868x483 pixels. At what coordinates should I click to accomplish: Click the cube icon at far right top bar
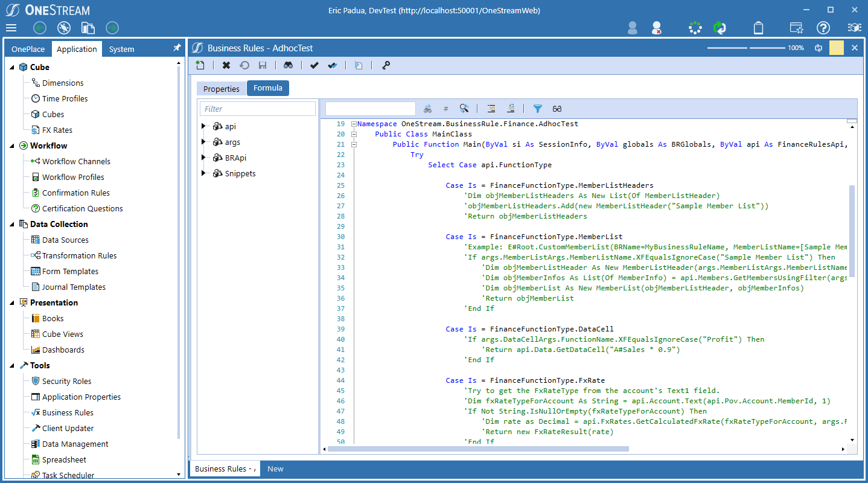tap(854, 28)
